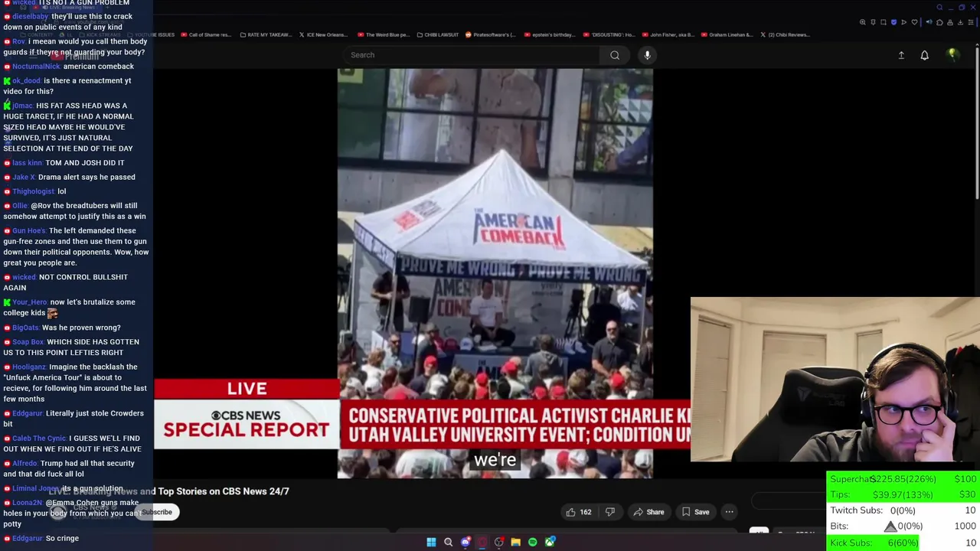
Task: Open Xbox app from the taskbar
Action: click(550, 543)
